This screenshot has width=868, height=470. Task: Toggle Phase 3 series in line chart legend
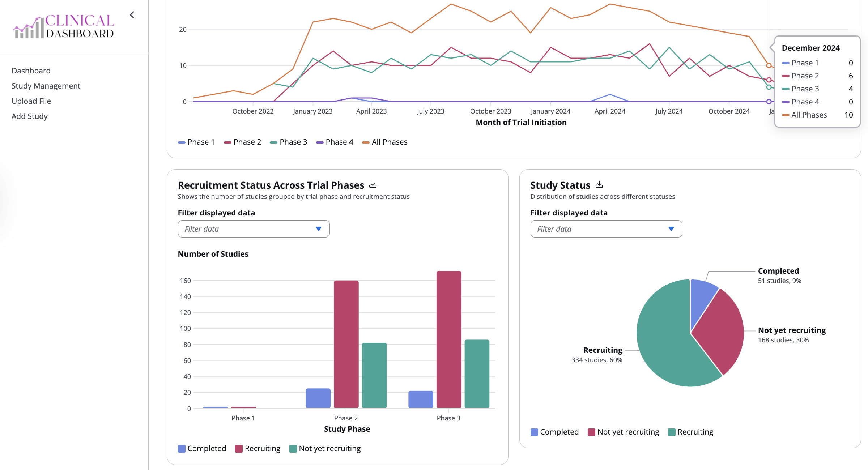pos(289,142)
